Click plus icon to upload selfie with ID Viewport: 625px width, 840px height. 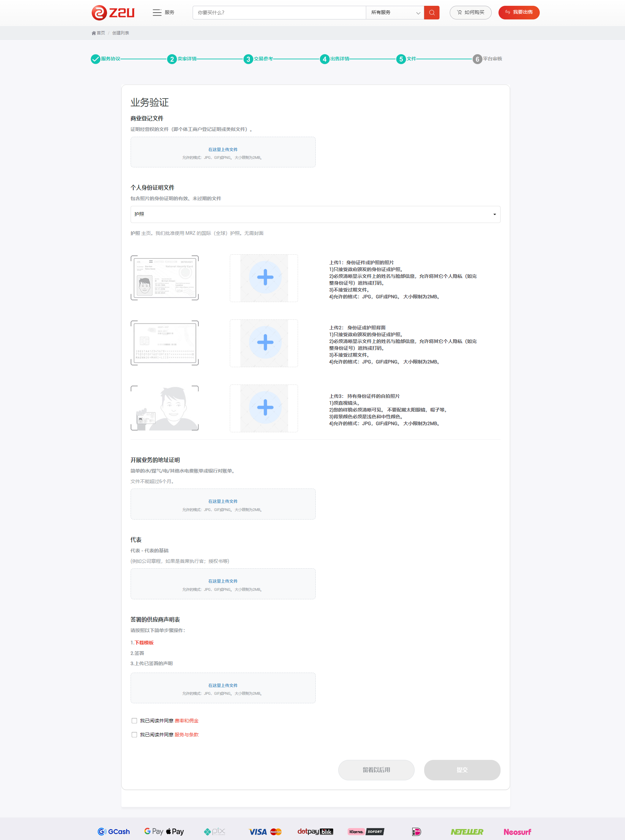click(265, 407)
